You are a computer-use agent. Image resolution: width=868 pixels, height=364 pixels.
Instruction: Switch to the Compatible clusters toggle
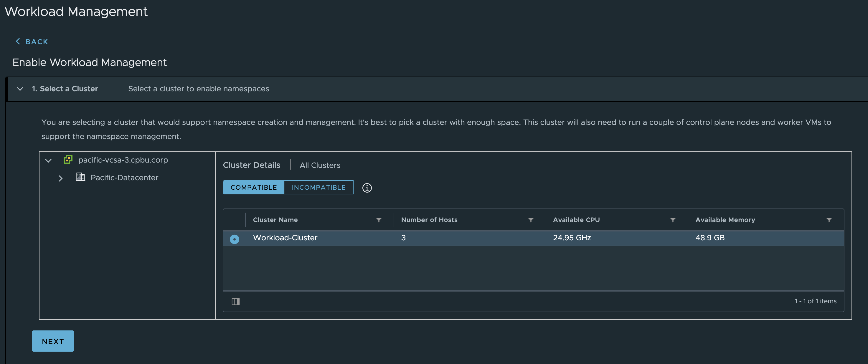click(x=253, y=187)
